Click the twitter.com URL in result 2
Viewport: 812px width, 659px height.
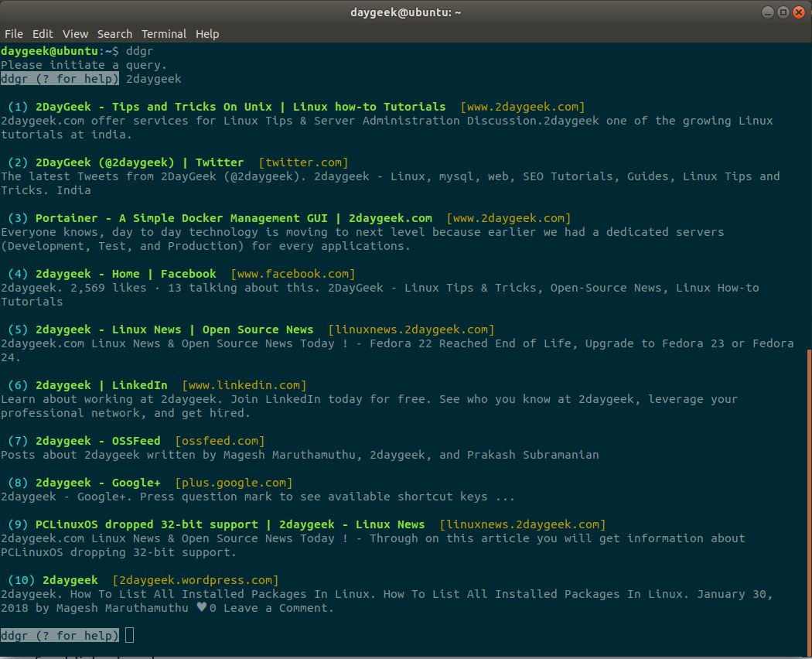[303, 162]
